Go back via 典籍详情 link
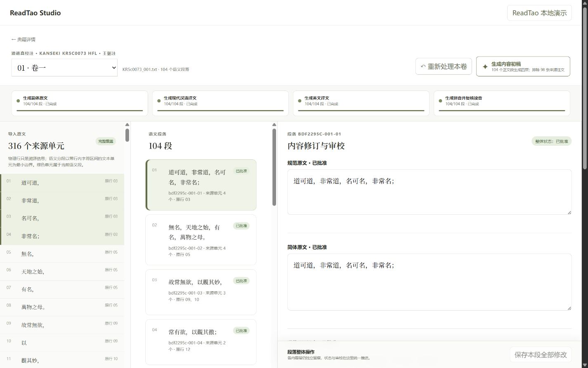This screenshot has height=368, width=588. (23, 40)
